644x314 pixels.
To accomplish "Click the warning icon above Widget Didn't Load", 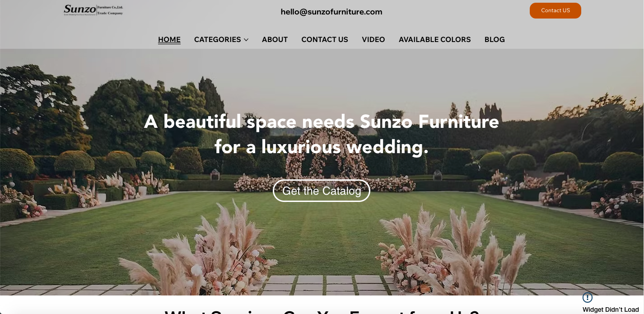I will click(x=587, y=298).
